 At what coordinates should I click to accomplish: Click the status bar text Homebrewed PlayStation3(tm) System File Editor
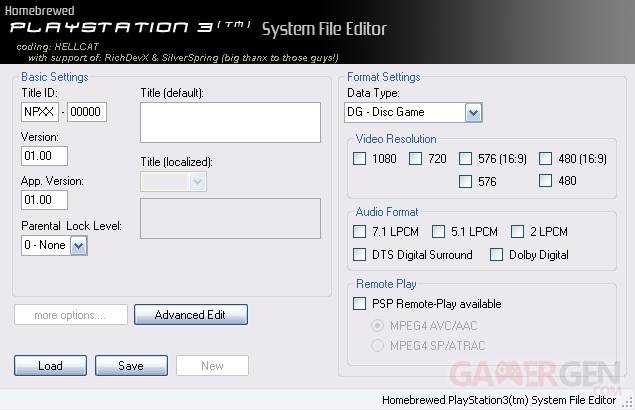click(x=499, y=400)
